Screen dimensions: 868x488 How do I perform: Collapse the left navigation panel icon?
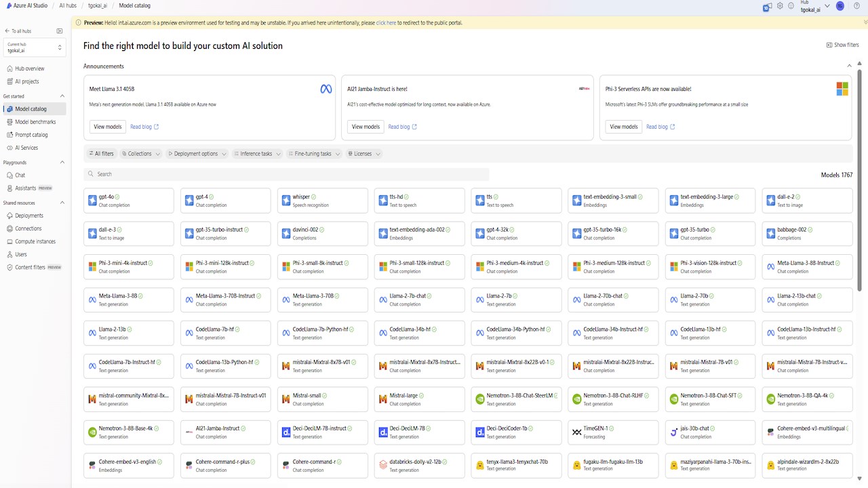tap(60, 31)
